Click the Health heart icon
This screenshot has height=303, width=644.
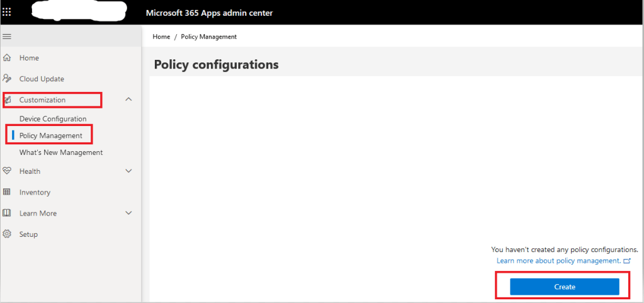7,171
